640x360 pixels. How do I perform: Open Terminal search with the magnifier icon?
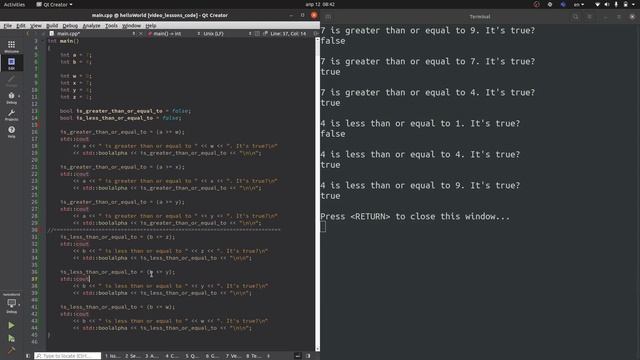[x=576, y=17]
